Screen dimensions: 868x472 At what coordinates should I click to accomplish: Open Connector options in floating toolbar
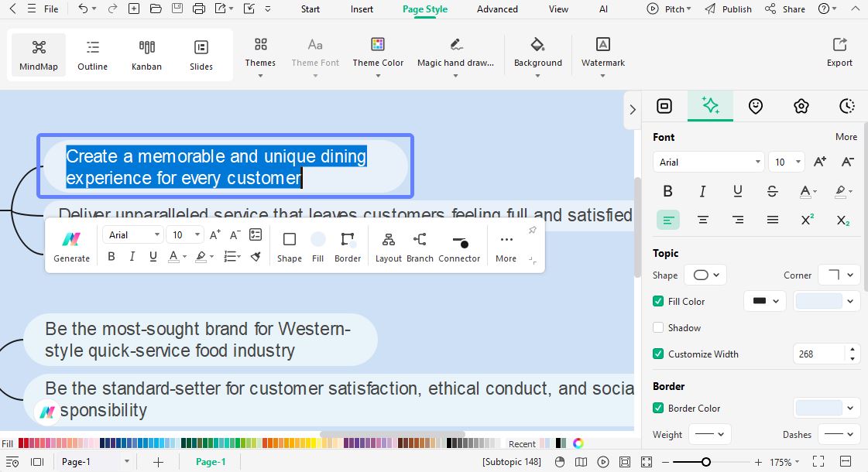pos(459,246)
